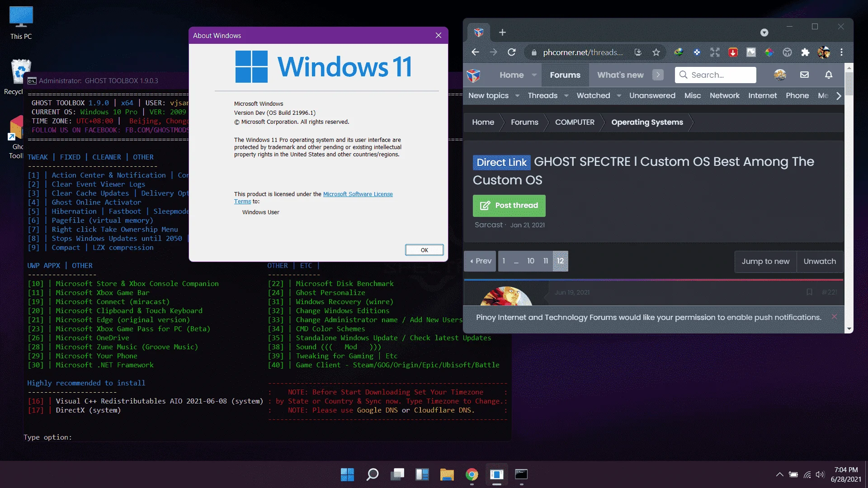Screen dimensions: 868x488
Task: Switch to the command prompt on taskbar
Action: 521,474
